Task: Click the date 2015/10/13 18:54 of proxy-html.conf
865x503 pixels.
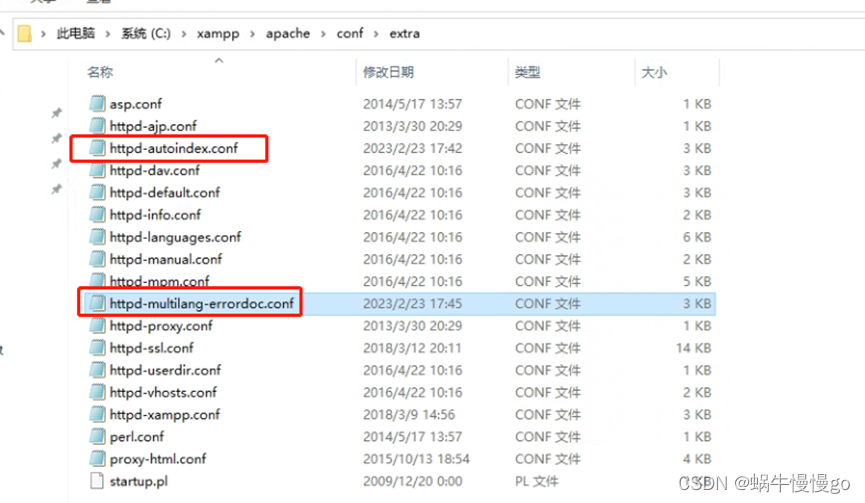Action: click(416, 459)
